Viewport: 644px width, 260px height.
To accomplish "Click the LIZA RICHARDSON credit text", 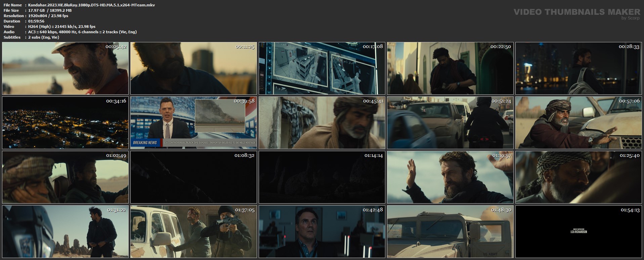I will tap(578, 232).
